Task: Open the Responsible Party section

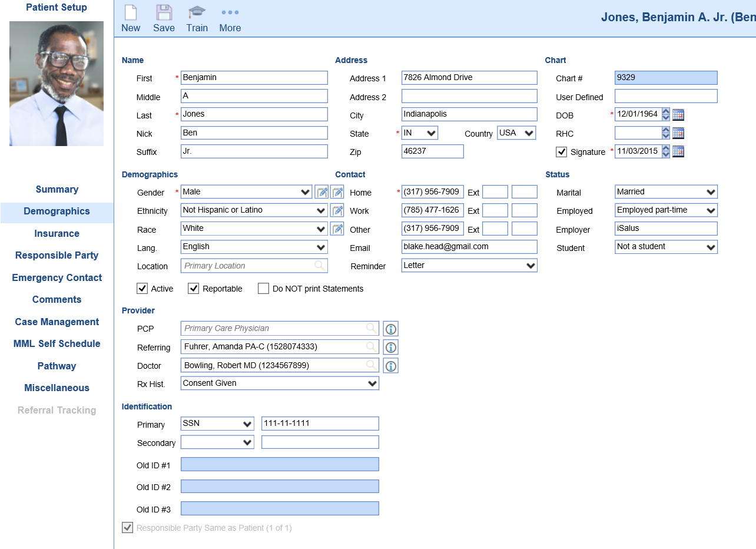Action: 57,255
